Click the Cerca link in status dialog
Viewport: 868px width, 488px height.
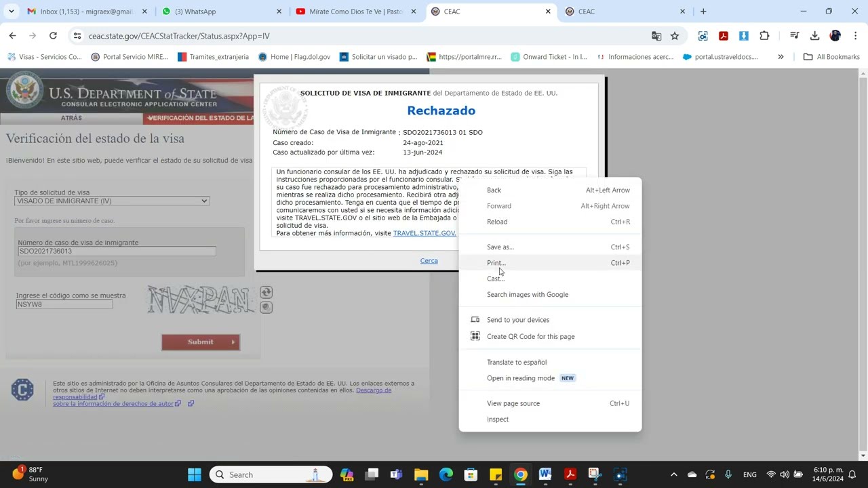pos(429,261)
